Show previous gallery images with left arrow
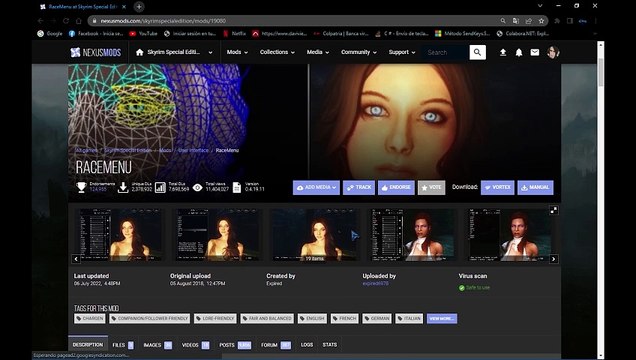 click(76, 259)
